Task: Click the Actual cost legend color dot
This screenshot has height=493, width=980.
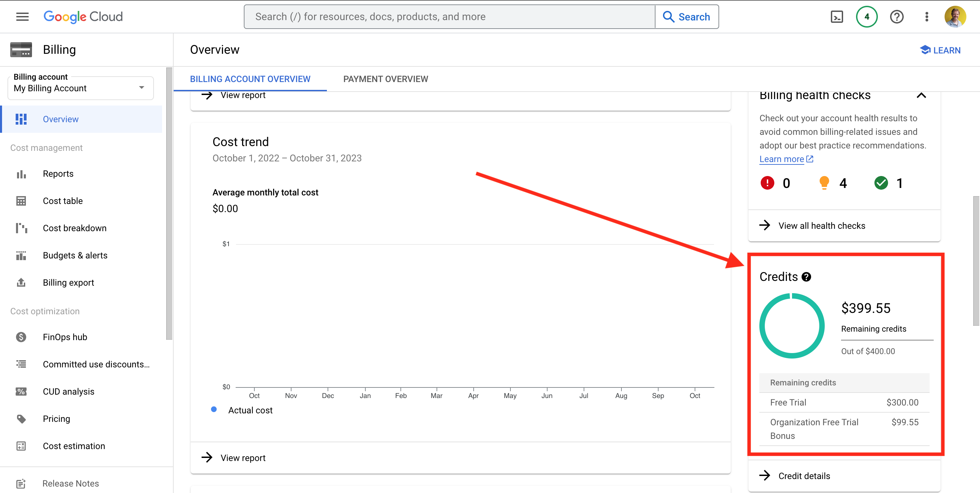Action: point(214,409)
